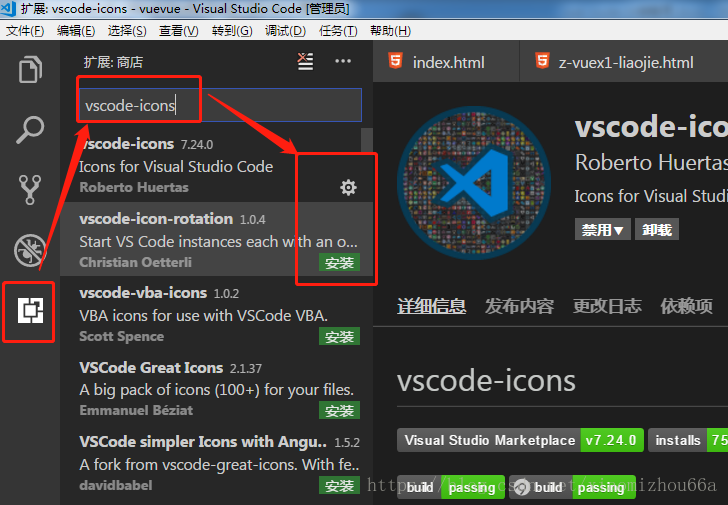This screenshot has width=728, height=505.
Task: Click the 卸载 uninstall button
Action: coord(657,229)
